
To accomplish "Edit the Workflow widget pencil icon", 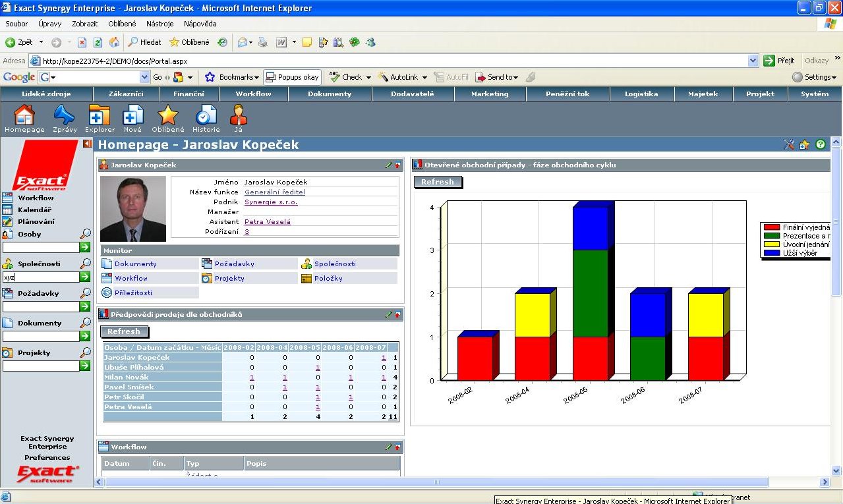I will click(389, 447).
